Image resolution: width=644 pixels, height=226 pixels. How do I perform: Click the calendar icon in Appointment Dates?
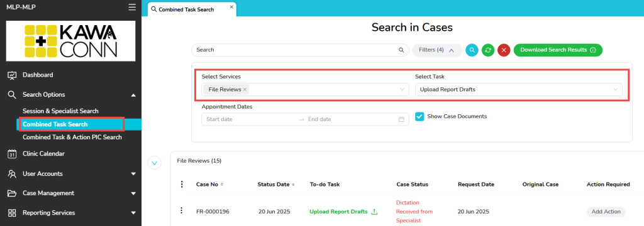(x=402, y=119)
